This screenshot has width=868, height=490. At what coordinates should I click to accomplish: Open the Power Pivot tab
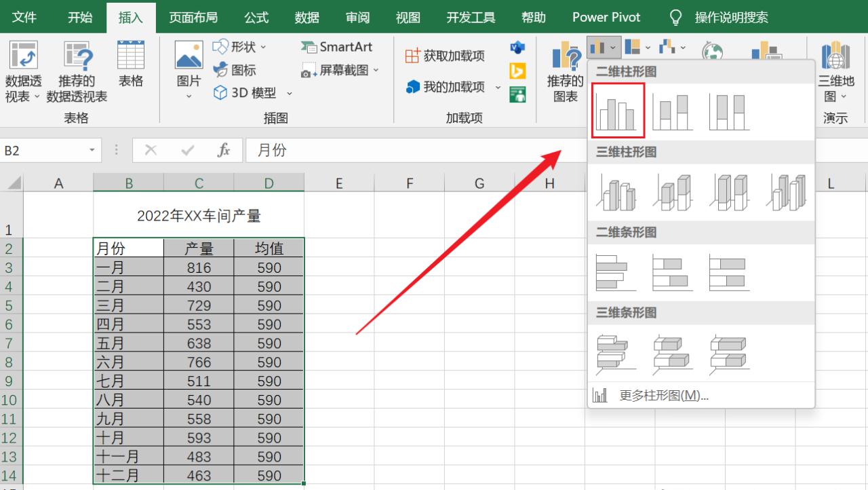click(606, 17)
